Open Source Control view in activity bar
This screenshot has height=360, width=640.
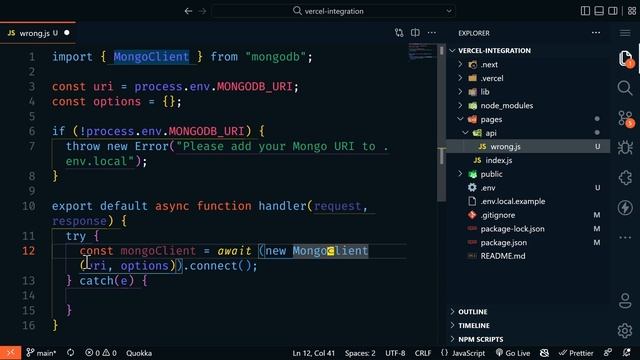click(x=625, y=118)
